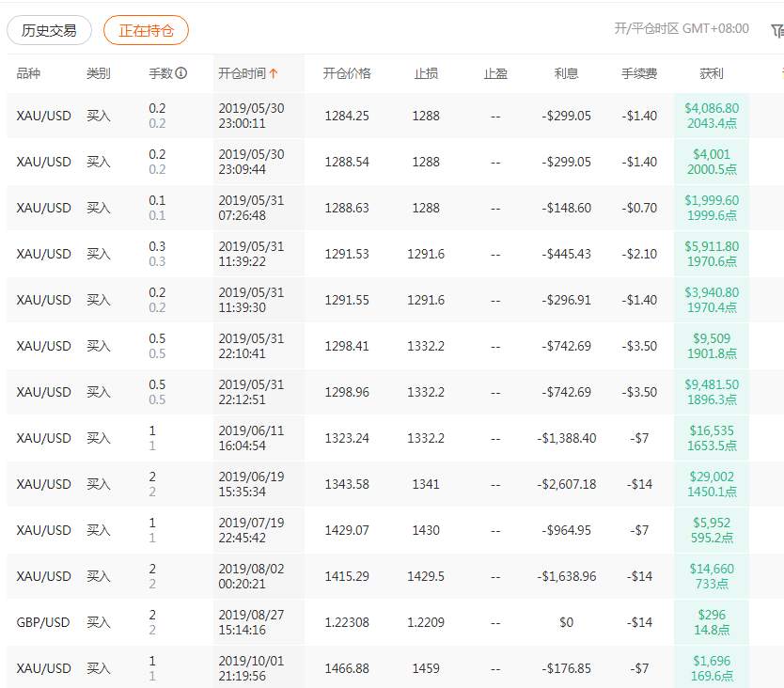Click the profit value $14,660
Screen dimensions: 784x688
(x=712, y=569)
